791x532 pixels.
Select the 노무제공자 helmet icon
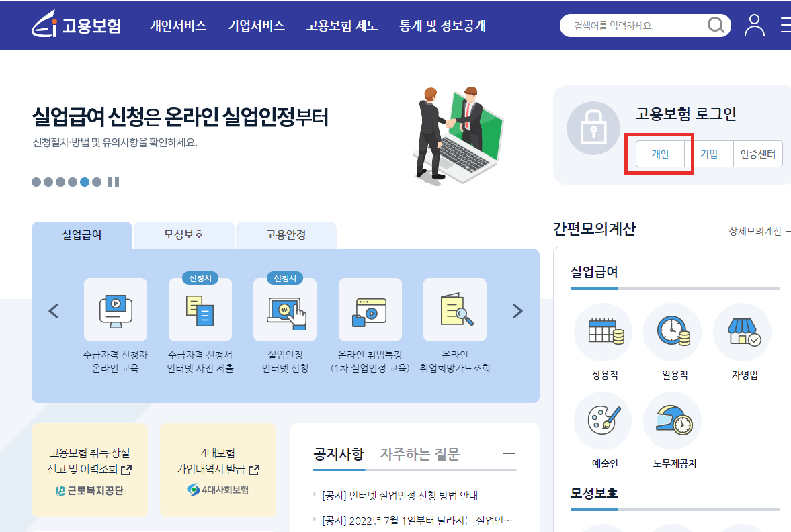coord(671,420)
